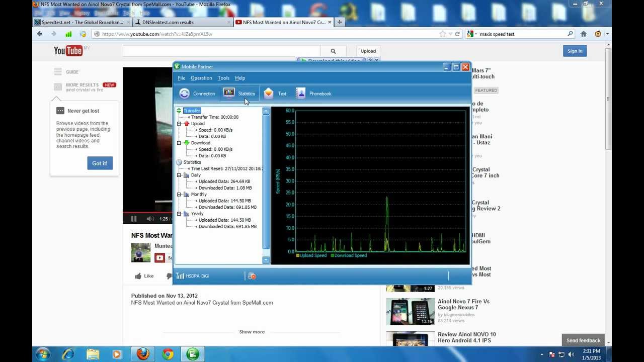Click the YouTube search input field

click(221, 51)
